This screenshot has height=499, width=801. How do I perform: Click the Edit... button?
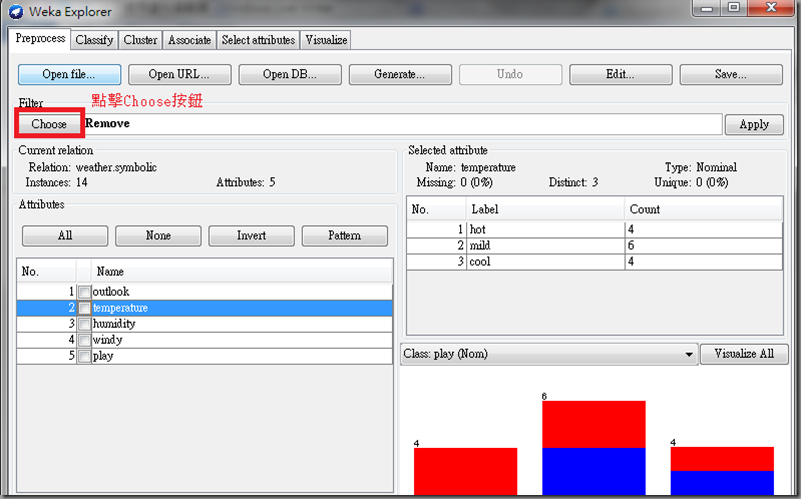coord(621,75)
